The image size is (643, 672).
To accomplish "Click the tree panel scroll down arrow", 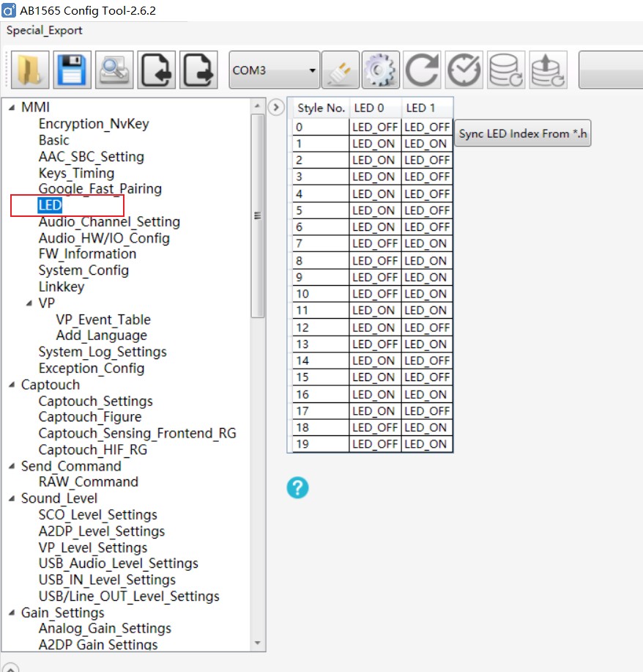I will click(x=257, y=643).
